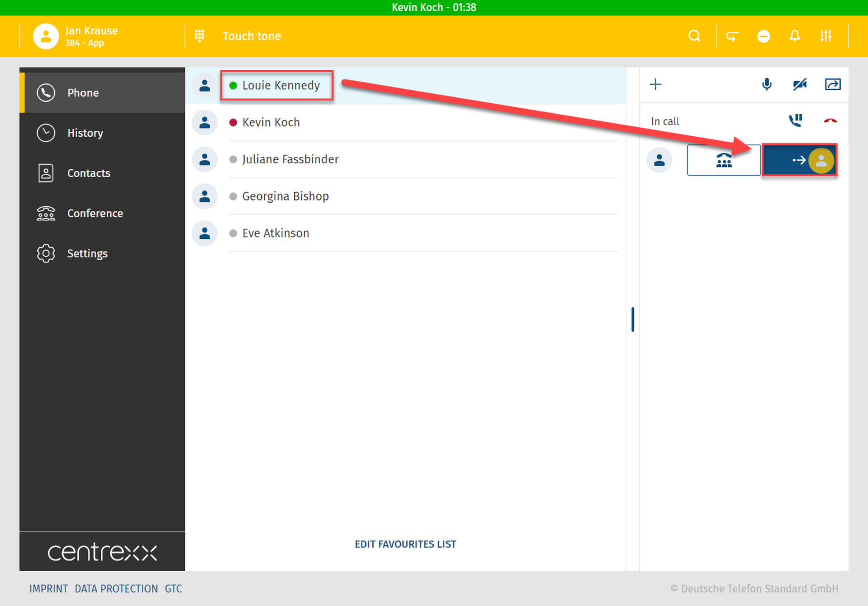Open the Conference menu item
The image size is (868, 606).
point(95,213)
